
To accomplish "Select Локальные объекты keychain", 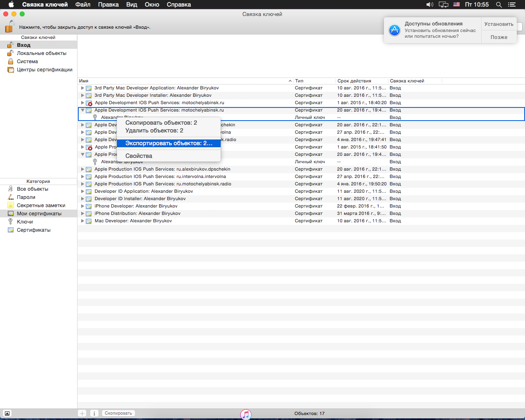I will (x=41, y=53).
